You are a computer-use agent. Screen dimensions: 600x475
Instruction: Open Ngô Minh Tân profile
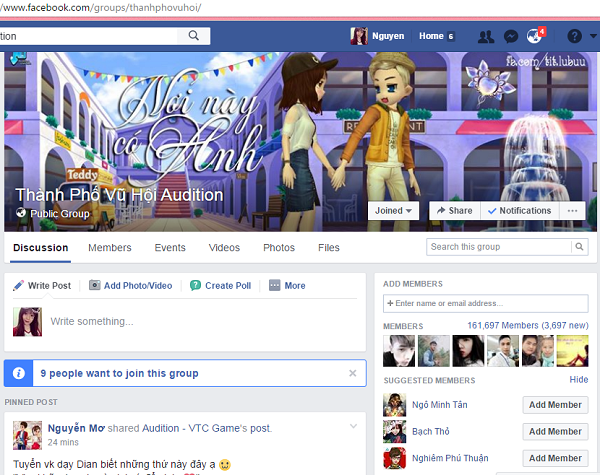(x=440, y=405)
